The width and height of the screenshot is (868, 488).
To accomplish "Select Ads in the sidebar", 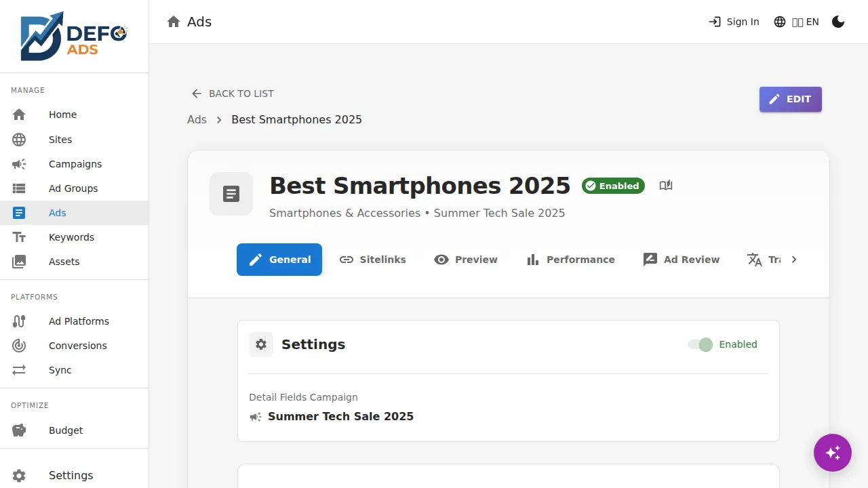I will point(75,213).
